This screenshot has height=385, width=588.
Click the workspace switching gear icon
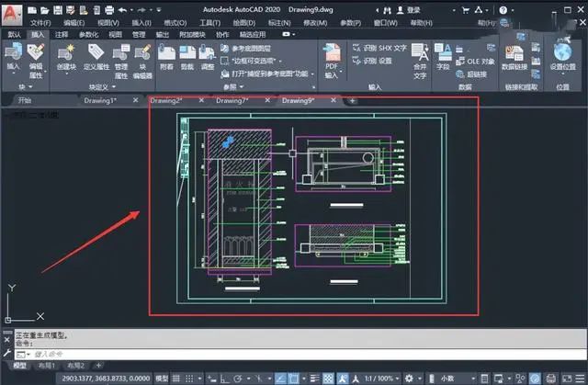tap(409, 379)
